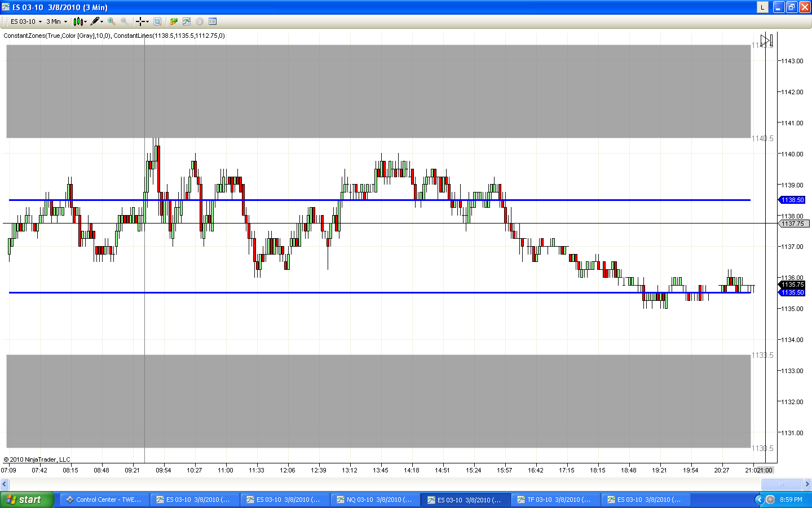Click the system tray round icon
This screenshot has width=812, height=508.
[770, 500]
